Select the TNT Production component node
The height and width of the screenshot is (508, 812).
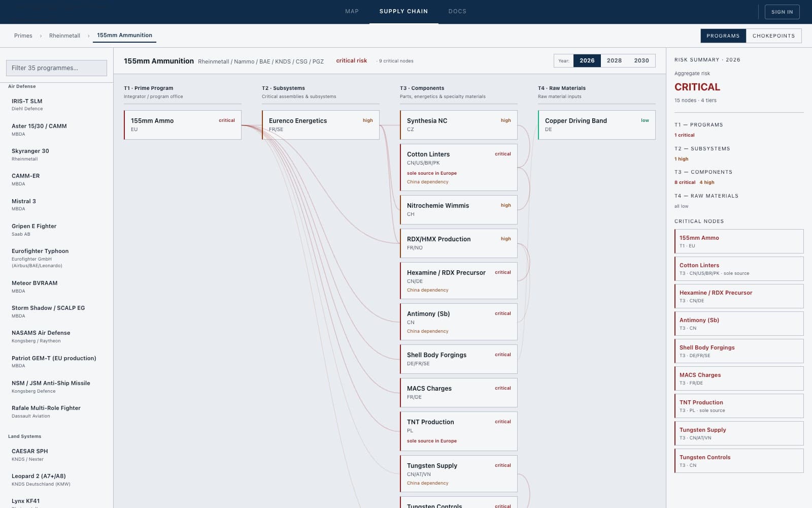click(x=459, y=431)
